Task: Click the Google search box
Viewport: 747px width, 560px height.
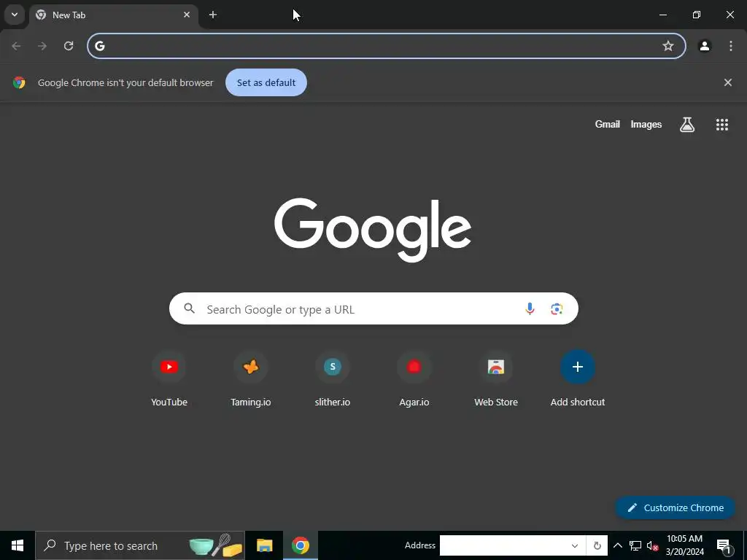Action: click(x=373, y=308)
